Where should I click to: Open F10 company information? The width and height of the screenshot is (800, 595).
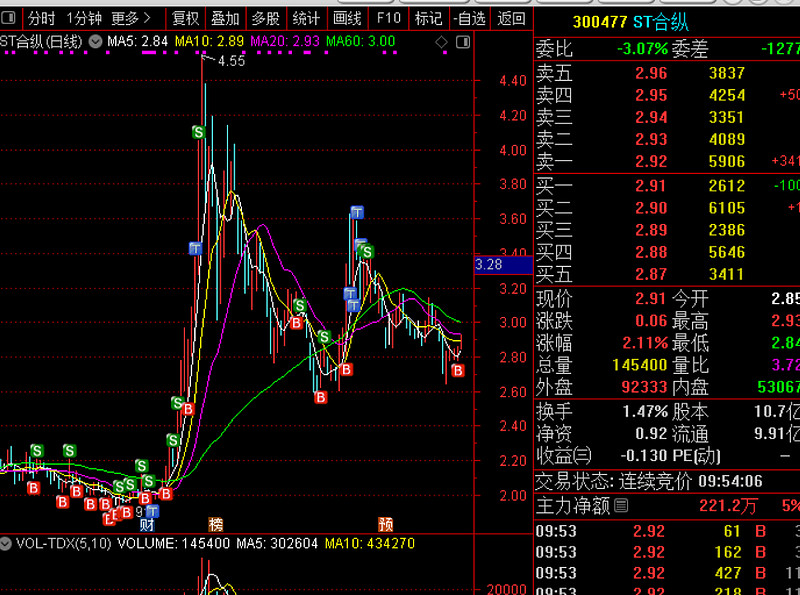[x=388, y=19]
